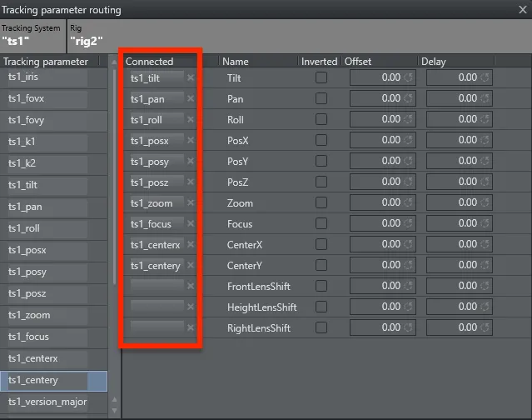This screenshot has width=532, height=420.
Task: Remove the ts1_centery connection with its X icon
Action: pyautogui.click(x=191, y=265)
